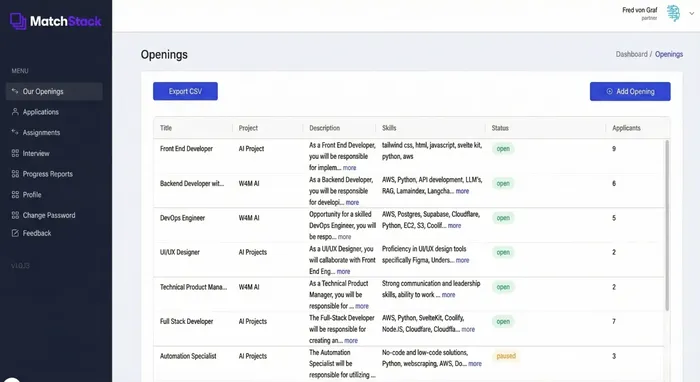The height and width of the screenshot is (382, 700).
Task: Click the Progress Reports grid icon
Action: pos(15,174)
